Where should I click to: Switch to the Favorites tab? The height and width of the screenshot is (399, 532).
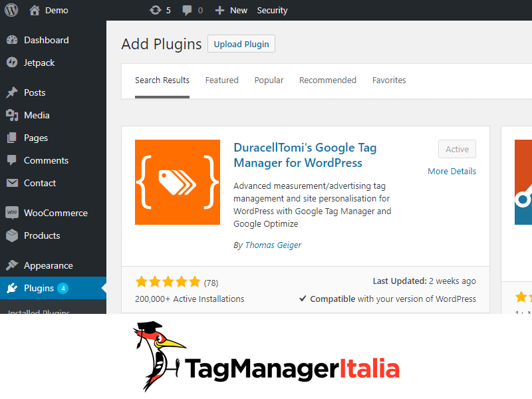(x=389, y=80)
